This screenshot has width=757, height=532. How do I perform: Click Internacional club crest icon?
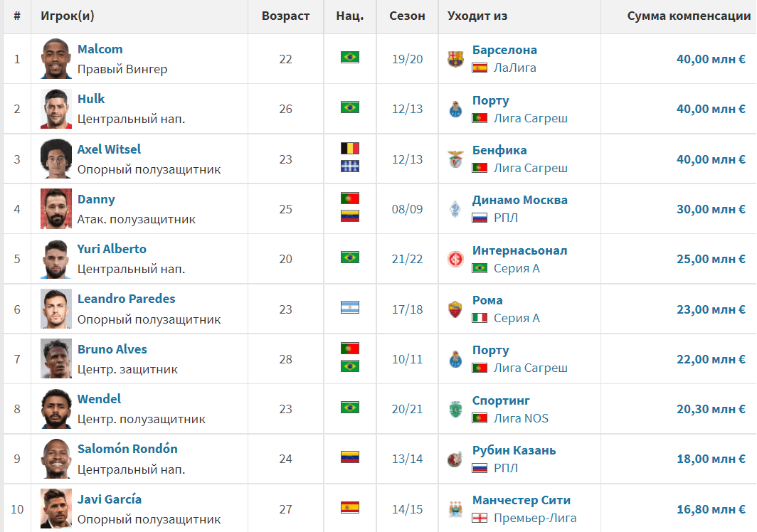[455, 259]
